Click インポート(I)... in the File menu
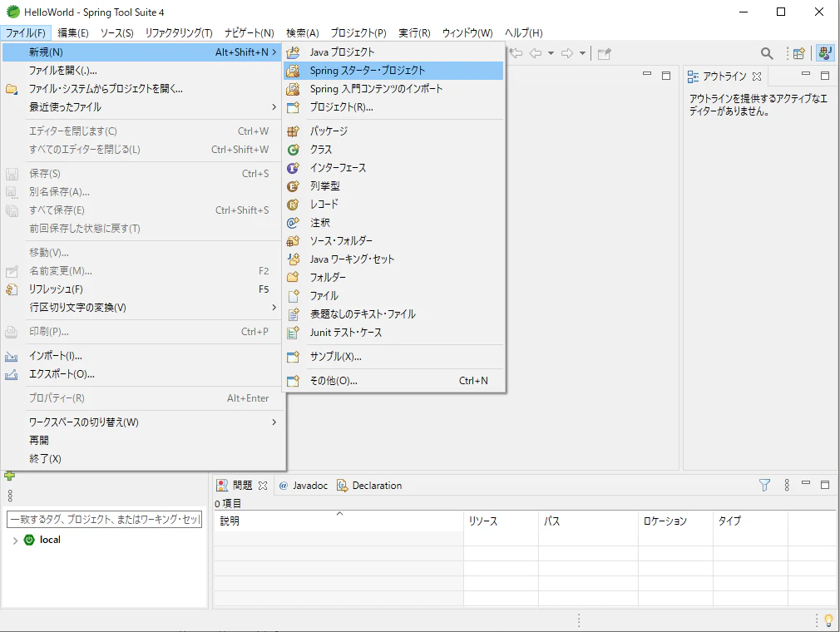The width and height of the screenshot is (840, 632). [143, 356]
